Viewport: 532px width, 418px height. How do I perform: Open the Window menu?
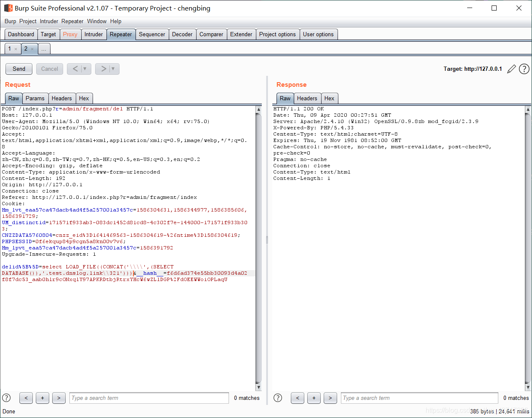(x=97, y=21)
